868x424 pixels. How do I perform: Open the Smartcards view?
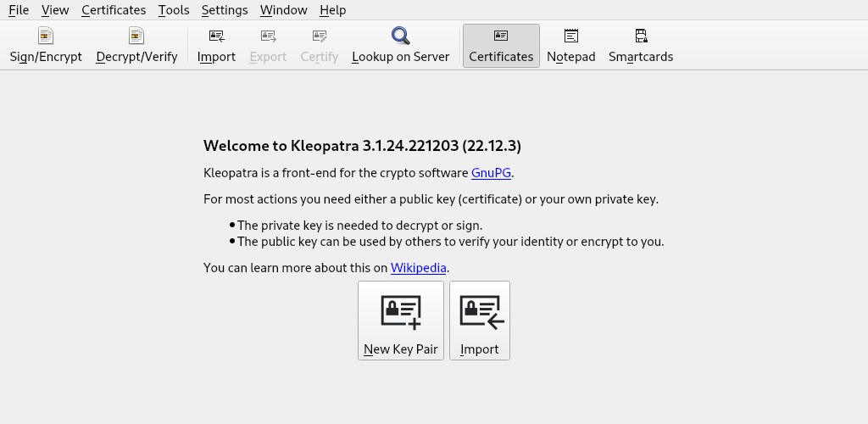[641, 46]
